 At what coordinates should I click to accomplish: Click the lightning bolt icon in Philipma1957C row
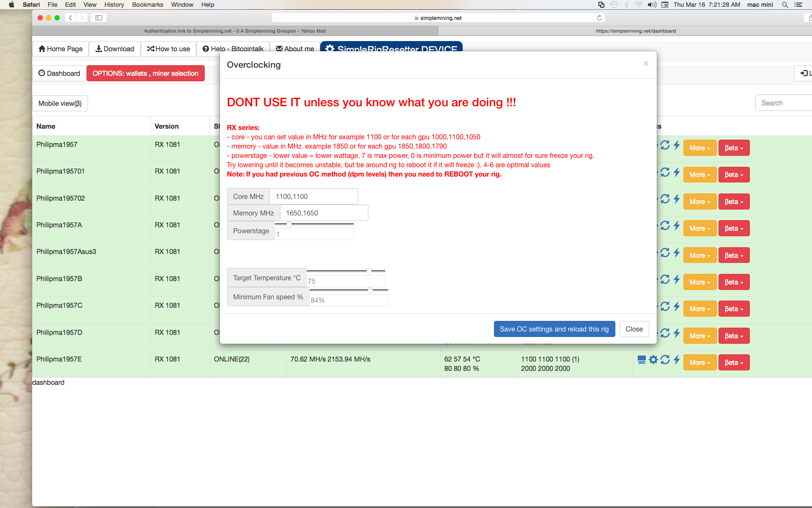pyautogui.click(x=677, y=306)
